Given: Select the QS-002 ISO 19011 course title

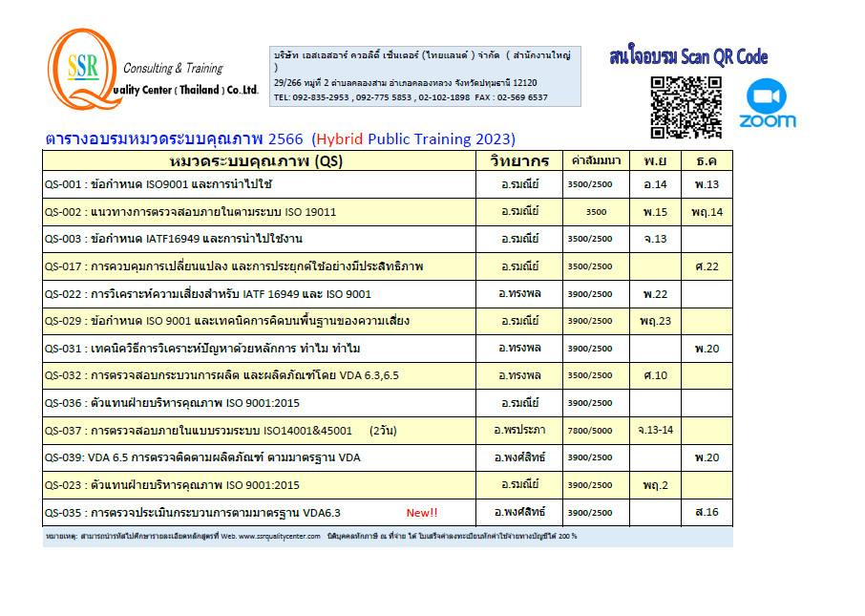Looking at the screenshot, I should tap(190, 212).
